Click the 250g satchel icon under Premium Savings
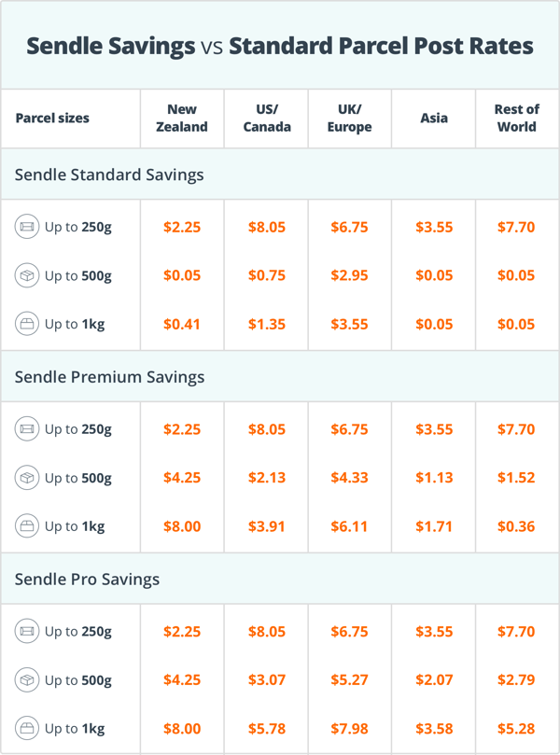Screen dimensions: 560x755 pyautogui.click(x=27, y=429)
